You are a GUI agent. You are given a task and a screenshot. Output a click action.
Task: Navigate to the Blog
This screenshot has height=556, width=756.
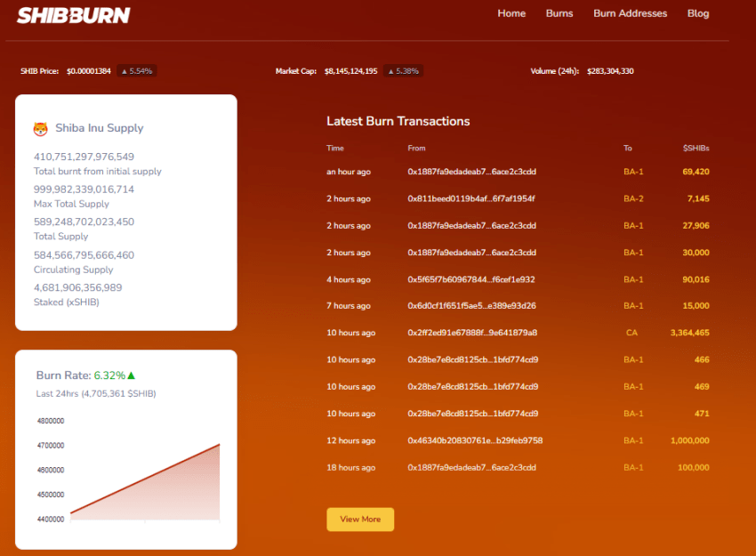[x=698, y=13]
